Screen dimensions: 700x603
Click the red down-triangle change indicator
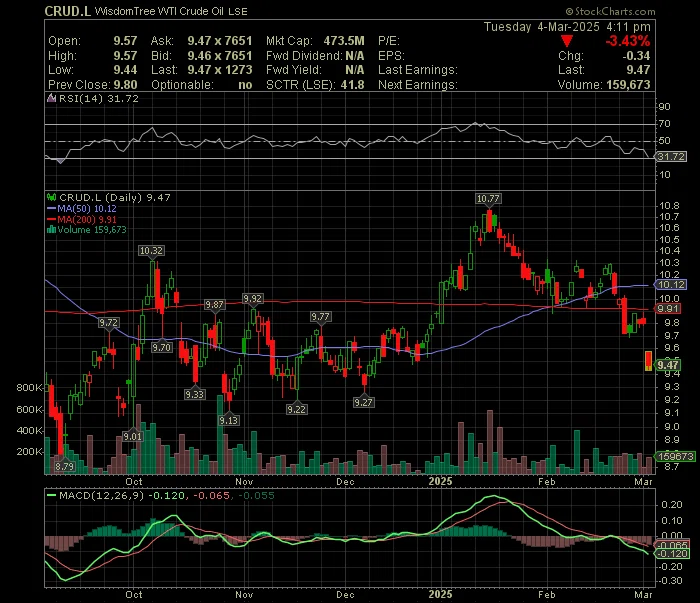pos(567,42)
